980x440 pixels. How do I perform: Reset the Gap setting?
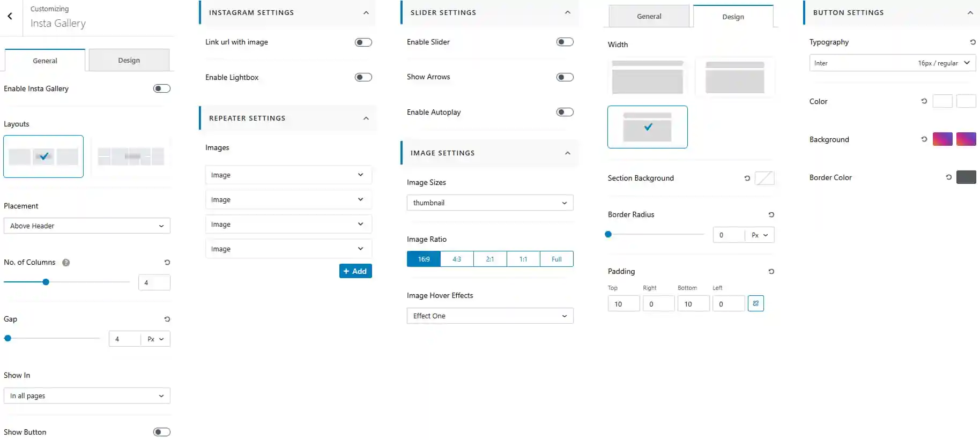pos(167,319)
